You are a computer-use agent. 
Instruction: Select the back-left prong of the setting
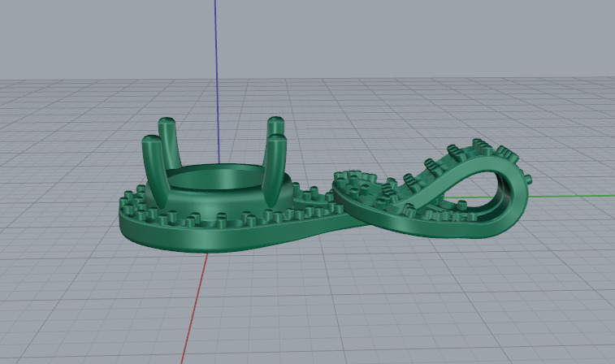pos(170,141)
